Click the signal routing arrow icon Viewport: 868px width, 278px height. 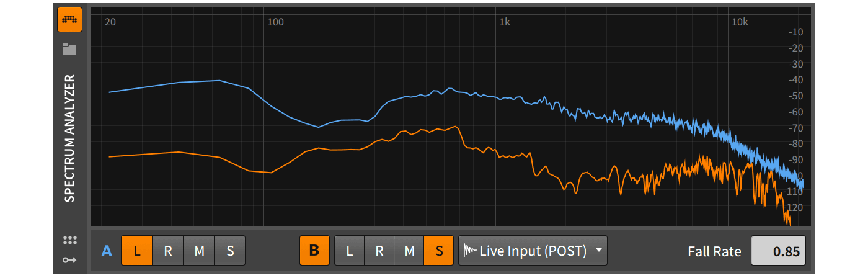(x=69, y=260)
